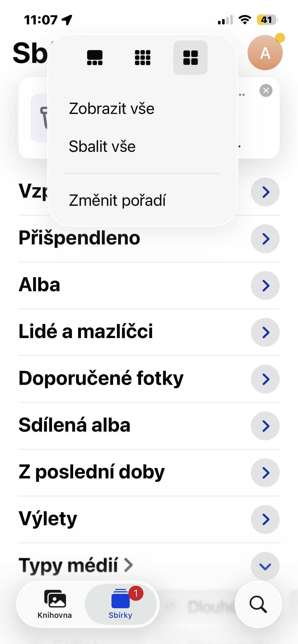
Task: Choose Zobrazit vše from the menu
Action: (x=112, y=109)
